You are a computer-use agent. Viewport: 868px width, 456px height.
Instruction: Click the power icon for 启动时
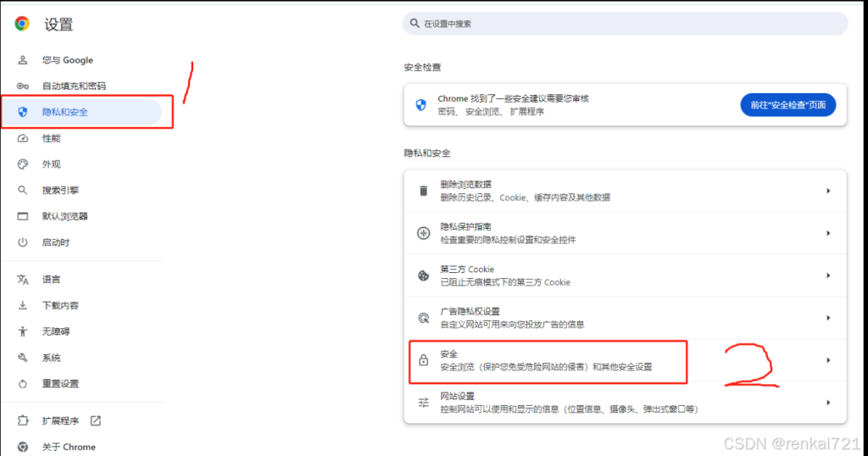tap(23, 242)
